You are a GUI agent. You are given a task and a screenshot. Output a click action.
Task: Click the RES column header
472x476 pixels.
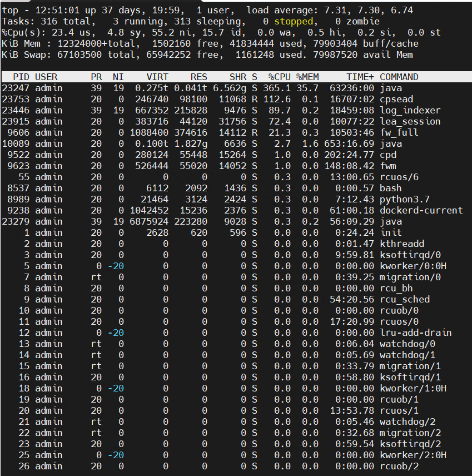198,77
